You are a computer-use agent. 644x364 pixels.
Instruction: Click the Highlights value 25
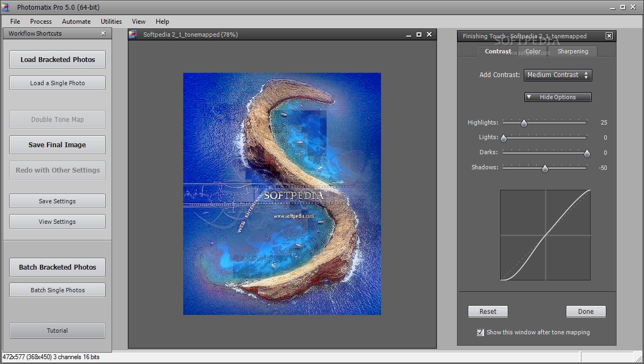[x=604, y=122]
